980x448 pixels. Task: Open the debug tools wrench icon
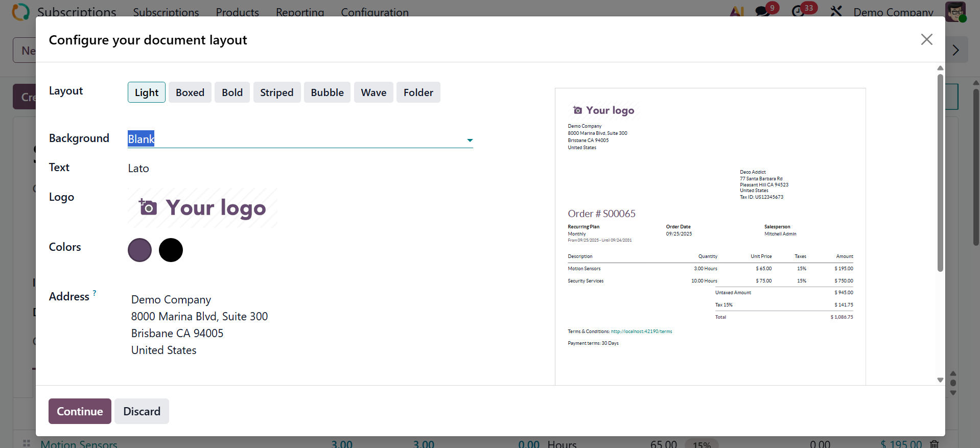click(836, 11)
